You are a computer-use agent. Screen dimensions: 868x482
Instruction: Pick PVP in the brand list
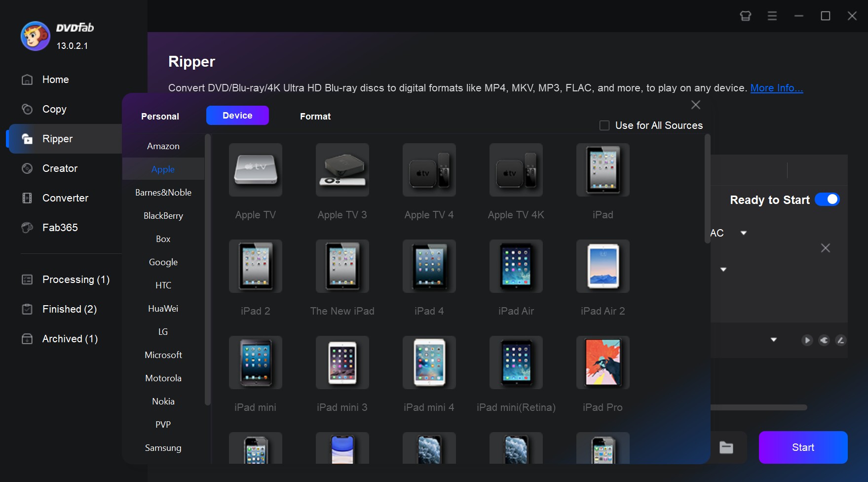[x=163, y=425]
